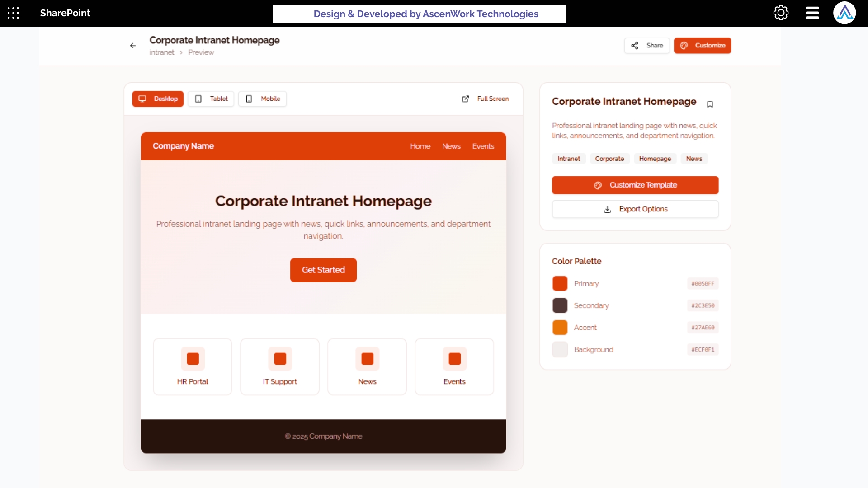Click the Share button

[646, 46]
